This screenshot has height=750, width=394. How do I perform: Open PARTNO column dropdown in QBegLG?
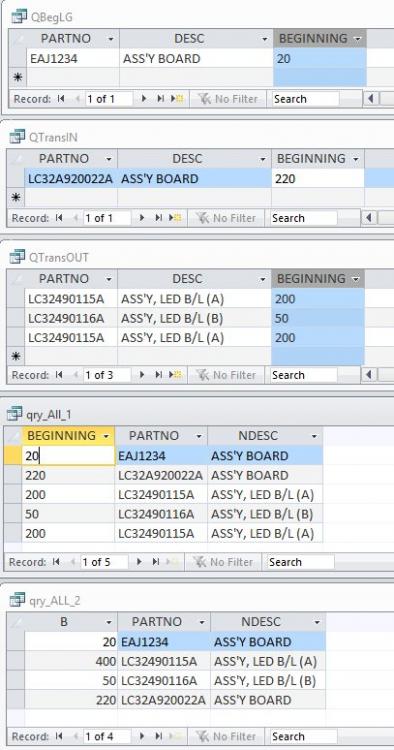click(111, 39)
